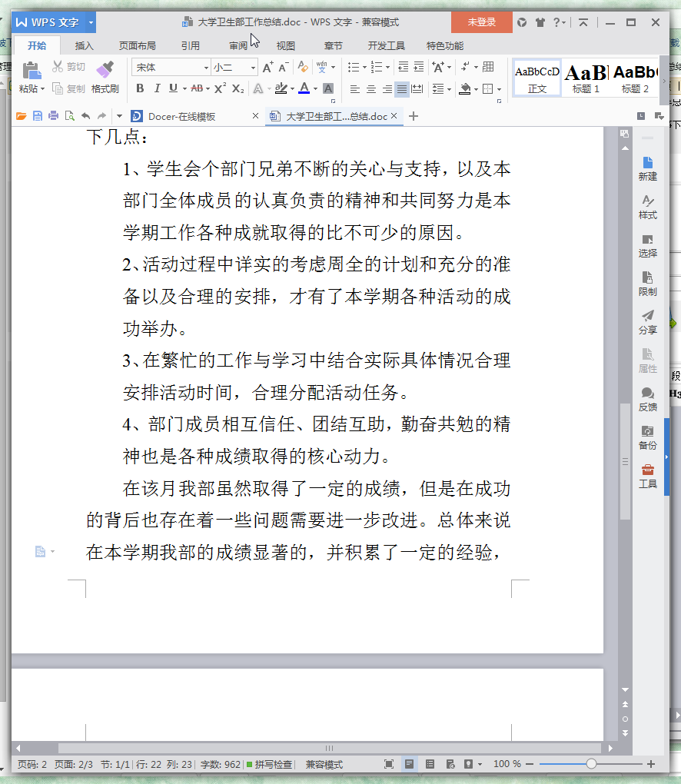
Task: Open the 页面布局 (Page Layout) tab
Action: (137, 45)
